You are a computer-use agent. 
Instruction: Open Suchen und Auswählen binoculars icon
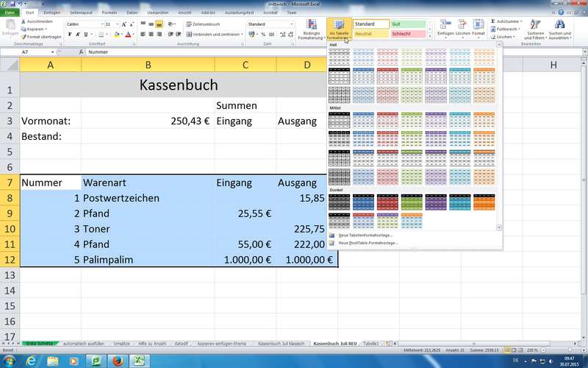(x=560, y=25)
